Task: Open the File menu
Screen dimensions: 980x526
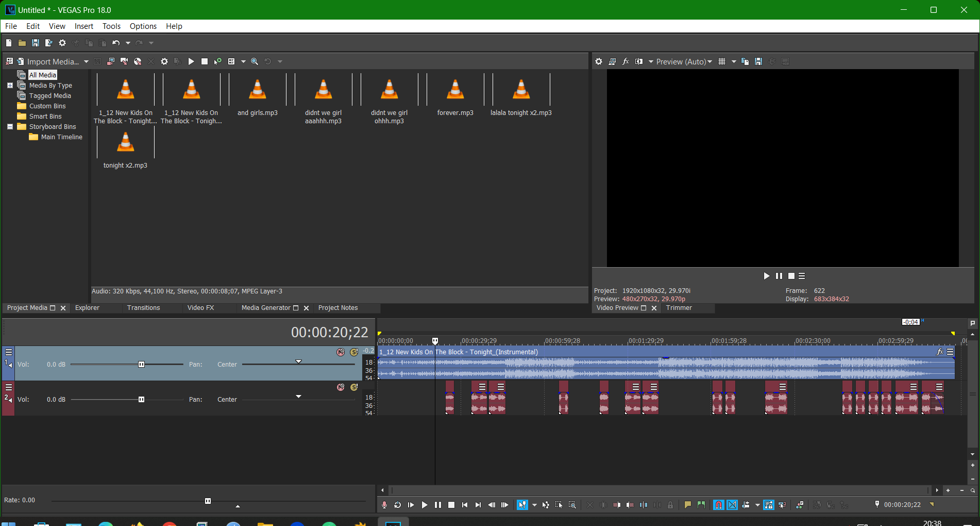Action: point(11,26)
